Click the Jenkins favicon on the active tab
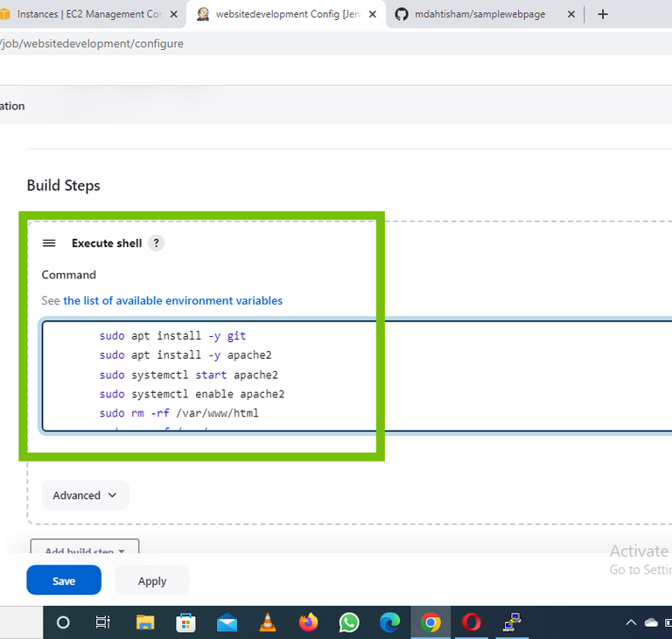Viewport: 672px width, 639px height. pos(203,14)
